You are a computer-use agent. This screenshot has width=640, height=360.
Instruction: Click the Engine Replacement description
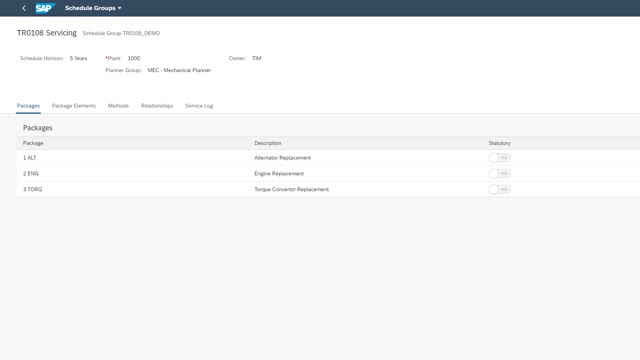coord(279,173)
